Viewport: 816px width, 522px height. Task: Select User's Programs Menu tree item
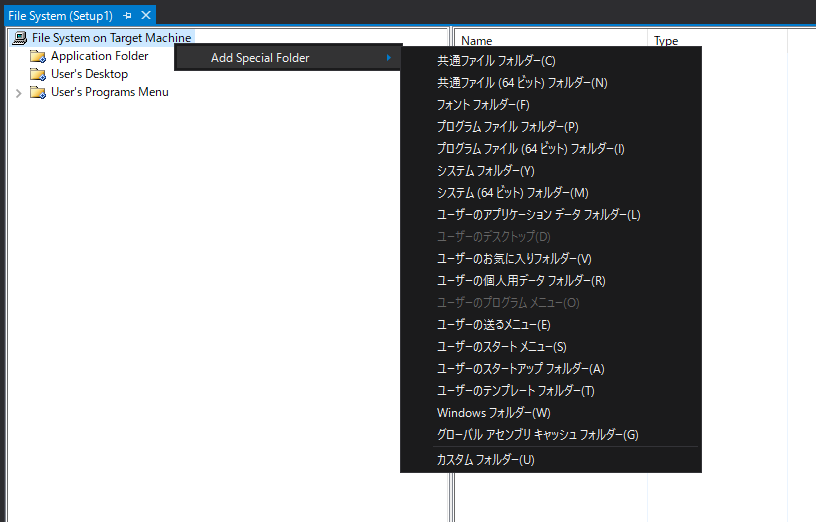(x=110, y=92)
